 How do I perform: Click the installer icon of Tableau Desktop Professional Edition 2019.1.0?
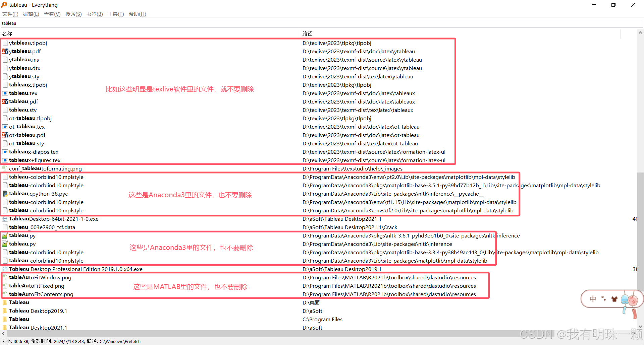tap(5, 269)
